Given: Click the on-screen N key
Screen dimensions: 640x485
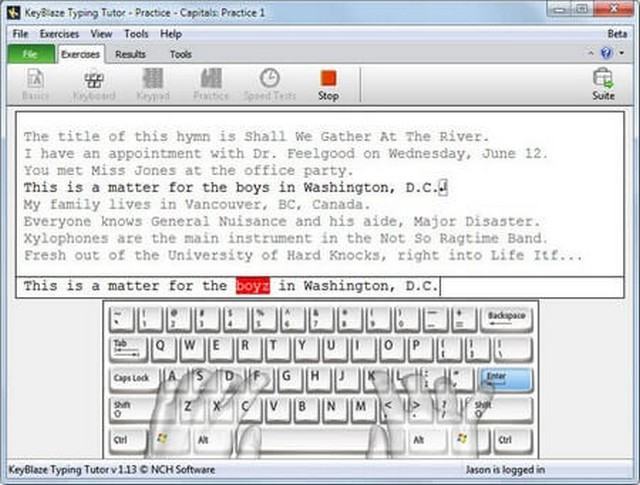Looking at the screenshot, I should 335,409.
